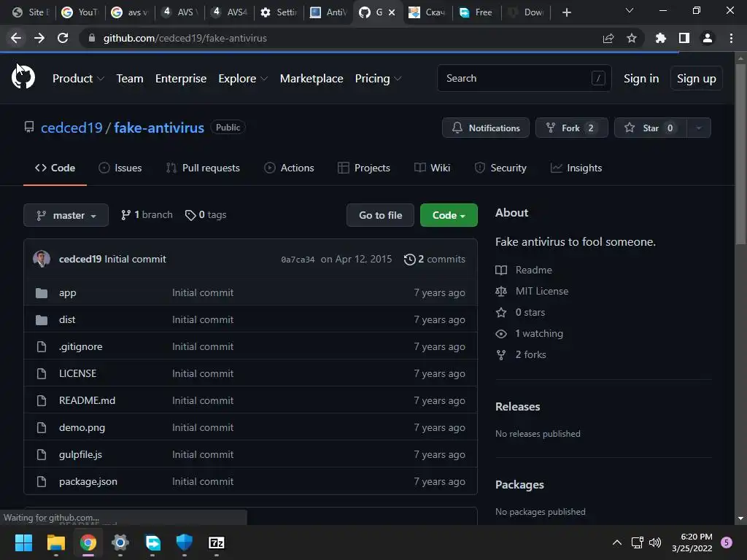Click browser forward arrow
Image resolution: width=747 pixels, height=560 pixels.
coord(39,38)
